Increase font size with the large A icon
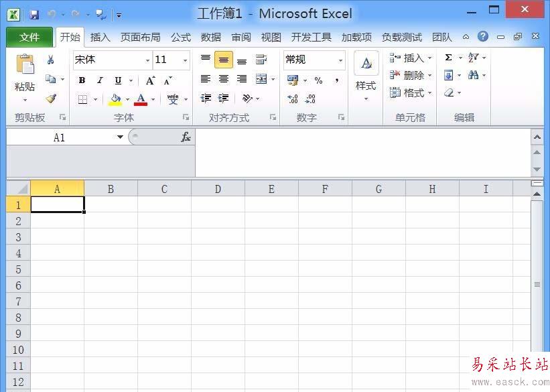Image resolution: width=550 pixels, height=392 pixels. click(150, 80)
